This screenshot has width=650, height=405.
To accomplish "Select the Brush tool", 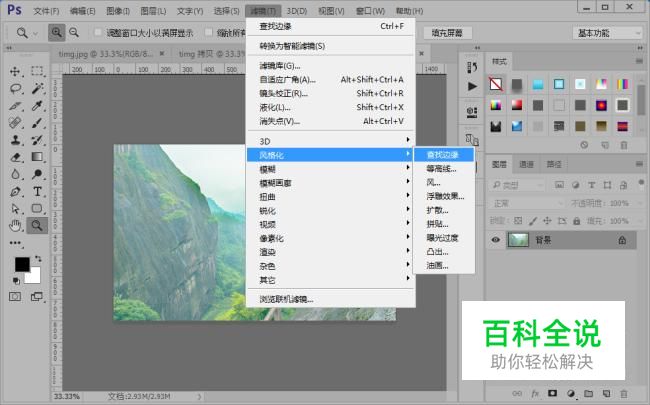I will [x=37, y=123].
